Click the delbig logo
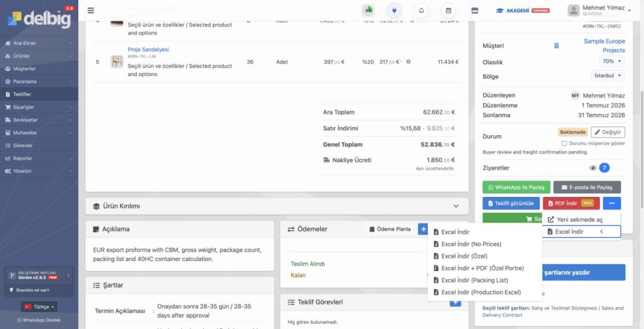Viewport: 644px width, 329px height. click(40, 18)
